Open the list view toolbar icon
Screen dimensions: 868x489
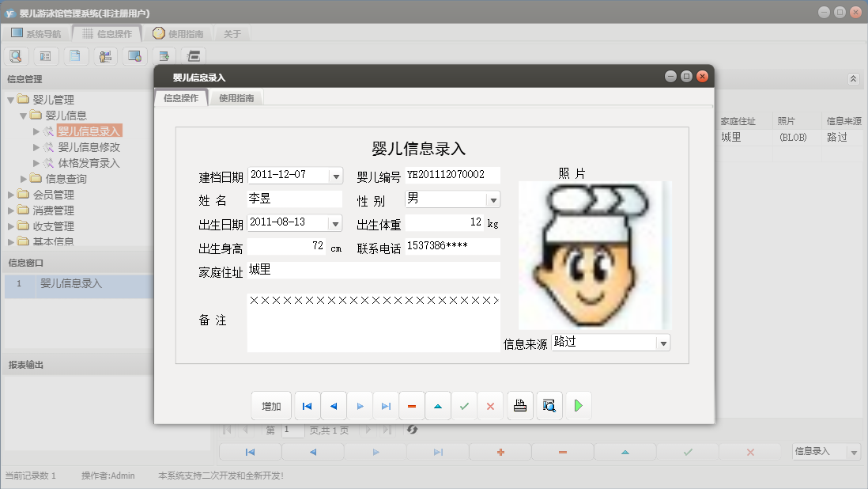(x=46, y=55)
